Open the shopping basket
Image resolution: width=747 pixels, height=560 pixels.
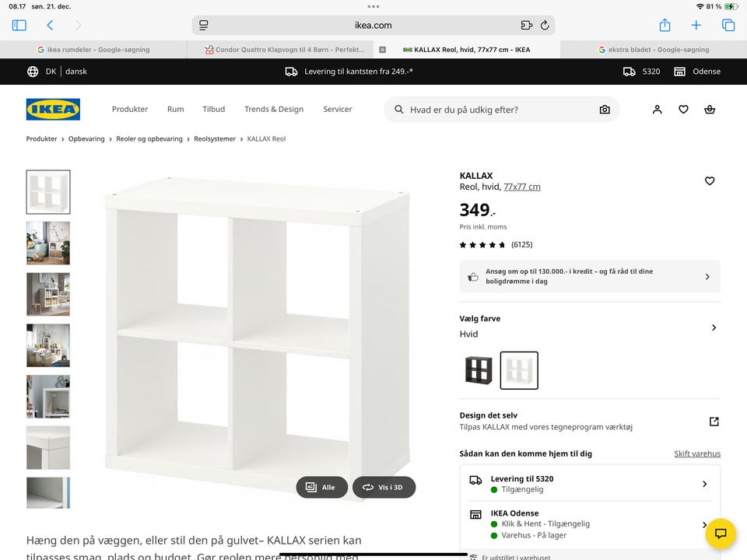point(710,110)
